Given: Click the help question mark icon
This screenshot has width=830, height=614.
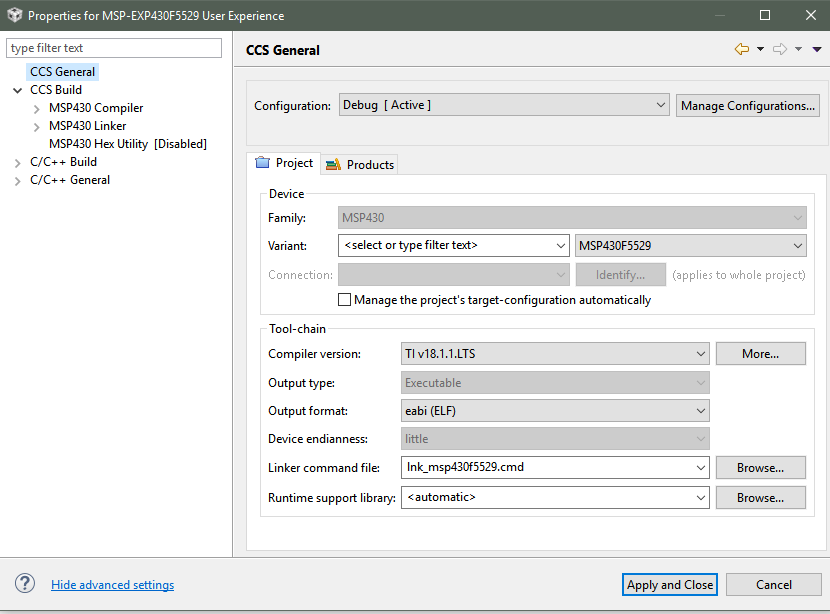Looking at the screenshot, I should pos(25,584).
